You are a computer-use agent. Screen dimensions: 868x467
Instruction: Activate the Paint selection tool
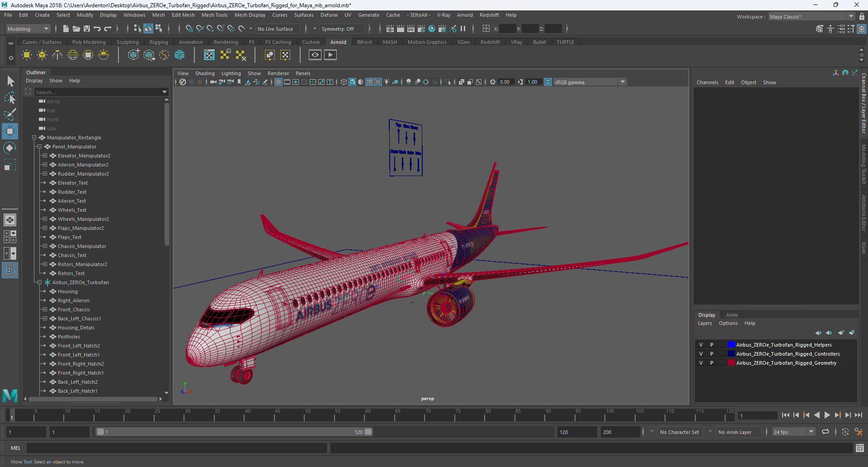(x=10, y=114)
